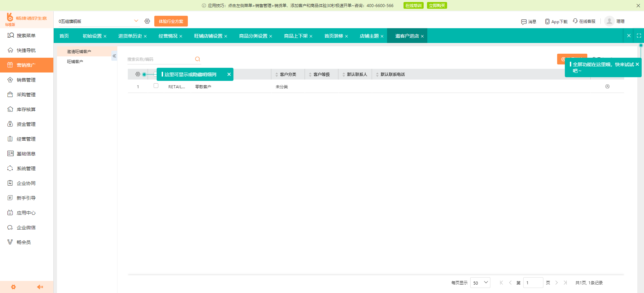Select 营销推广 sidebar menu
The width and height of the screenshot is (644, 293).
coord(26,65)
